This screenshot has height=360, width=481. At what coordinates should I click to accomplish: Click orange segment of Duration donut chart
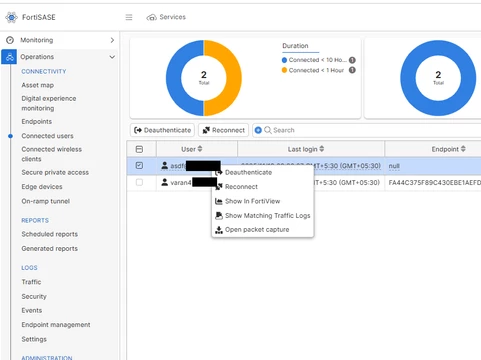click(234, 78)
